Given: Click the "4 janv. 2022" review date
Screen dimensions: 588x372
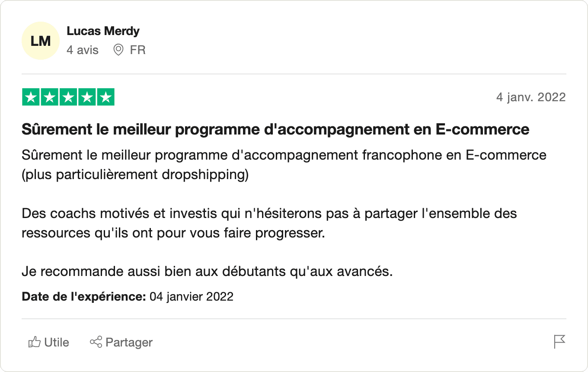Looking at the screenshot, I should point(530,97).
